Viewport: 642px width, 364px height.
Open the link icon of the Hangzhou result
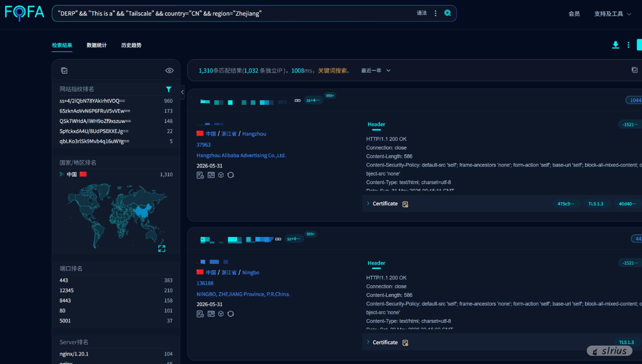[297, 100]
